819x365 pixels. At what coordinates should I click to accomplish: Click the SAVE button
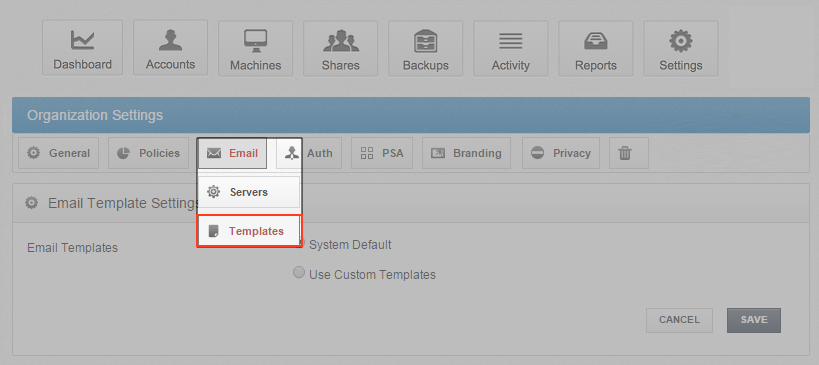[754, 320]
